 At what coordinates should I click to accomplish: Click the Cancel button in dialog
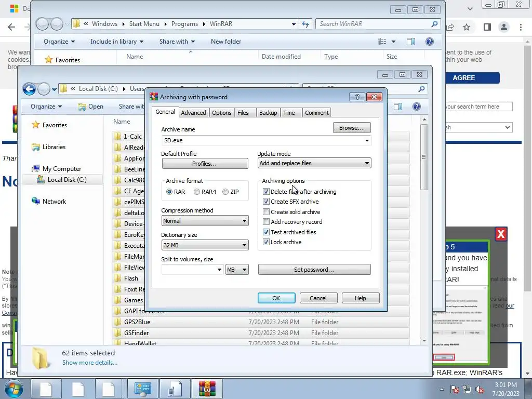coord(318,298)
